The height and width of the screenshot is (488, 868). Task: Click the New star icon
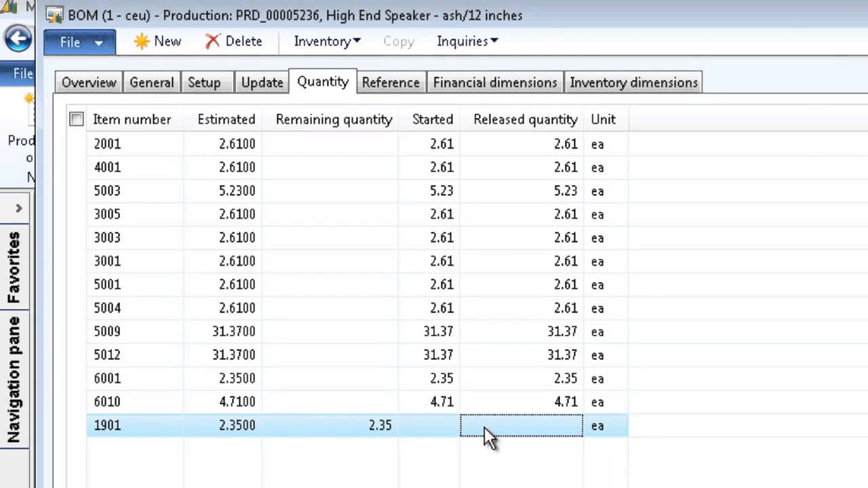coord(141,41)
